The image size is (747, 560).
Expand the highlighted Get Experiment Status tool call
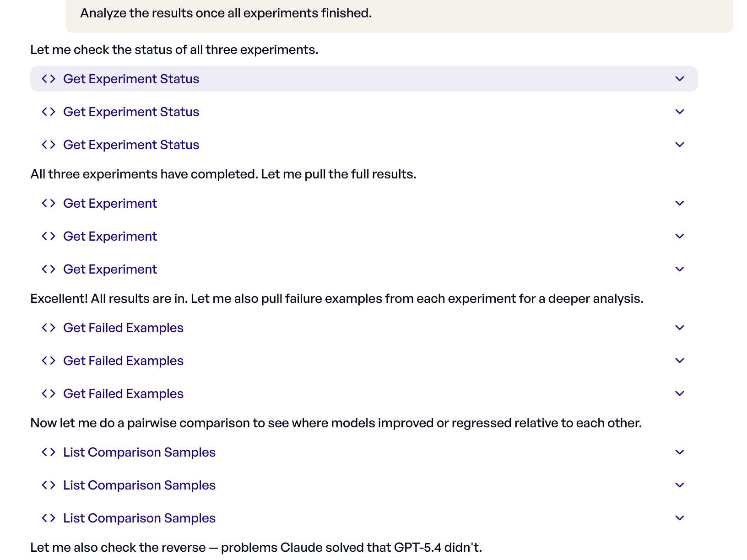[x=679, y=79]
